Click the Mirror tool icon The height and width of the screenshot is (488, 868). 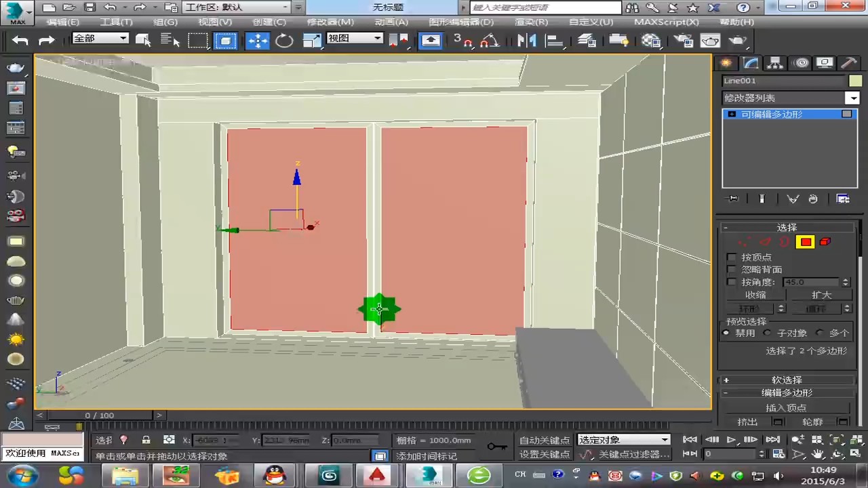coord(526,41)
